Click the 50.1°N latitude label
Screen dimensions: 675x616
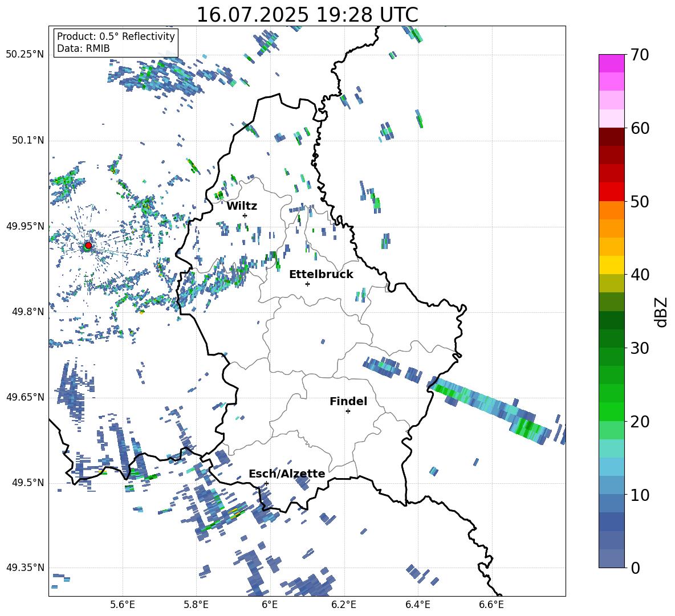(x=27, y=140)
